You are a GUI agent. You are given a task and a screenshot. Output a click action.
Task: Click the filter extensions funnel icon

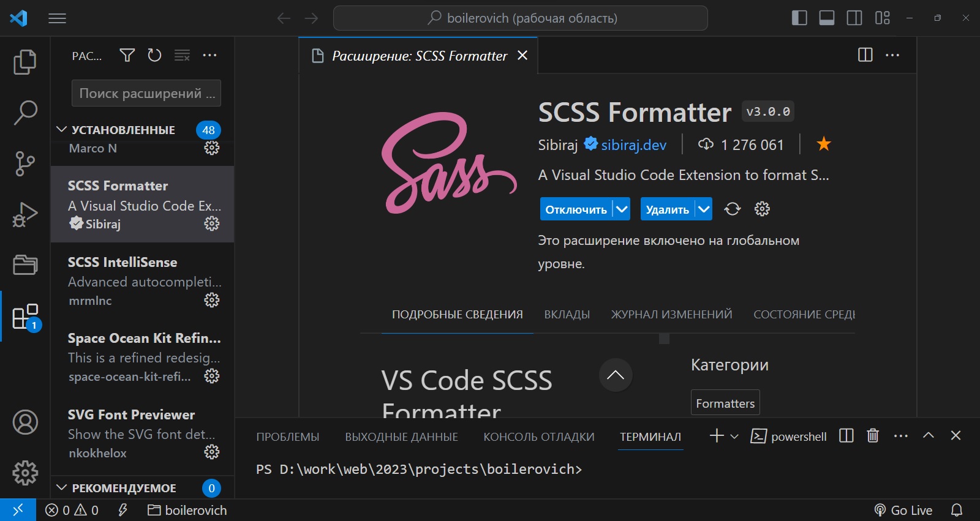[x=127, y=56]
